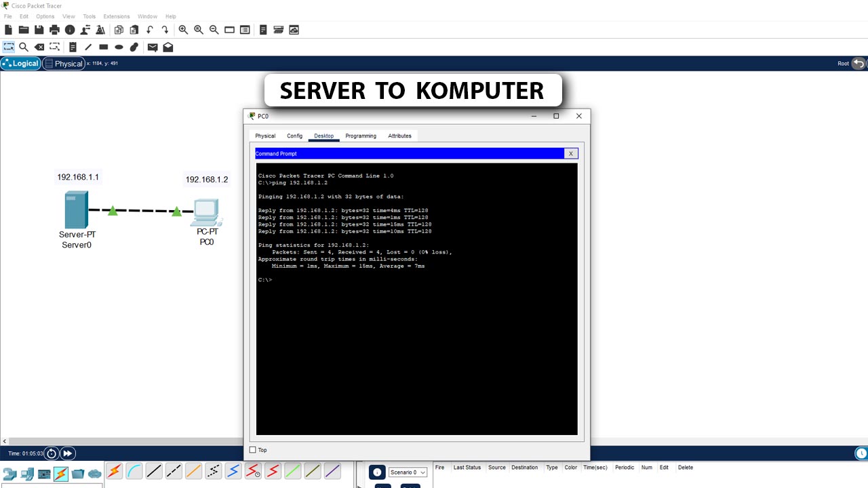Choose the automatic connection lightning icon
This screenshot has width=868, height=488.
[x=114, y=470]
